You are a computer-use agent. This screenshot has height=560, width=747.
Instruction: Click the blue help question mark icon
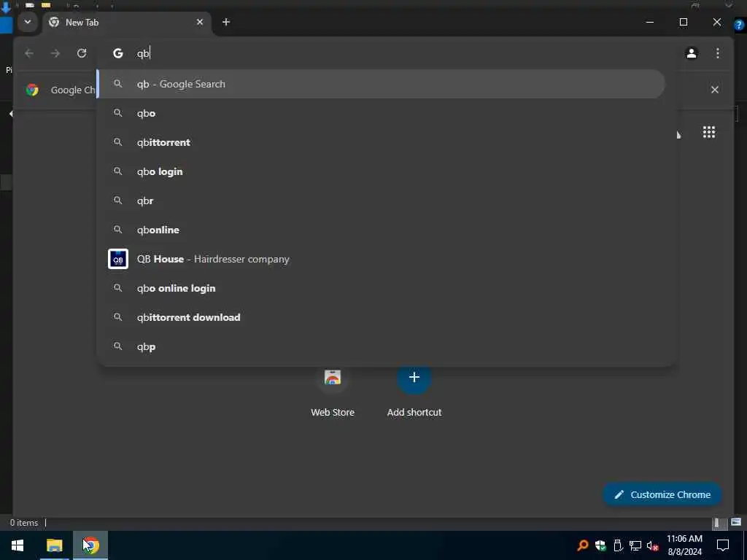pyautogui.click(x=739, y=26)
